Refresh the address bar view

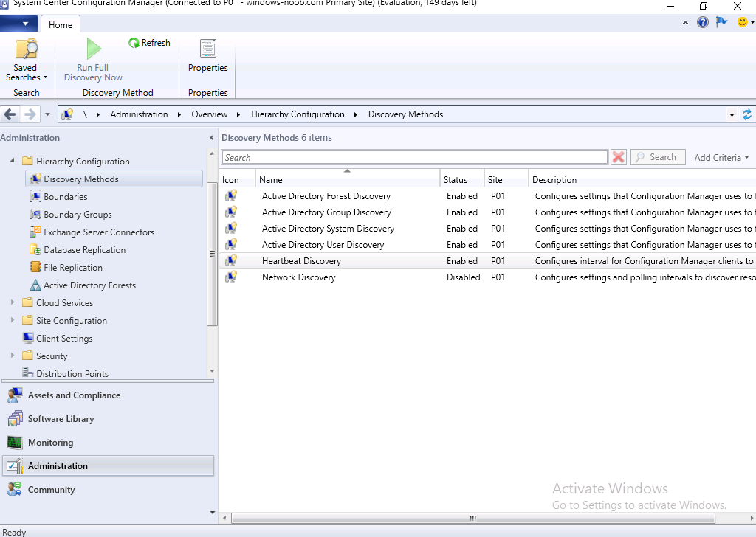coord(747,114)
